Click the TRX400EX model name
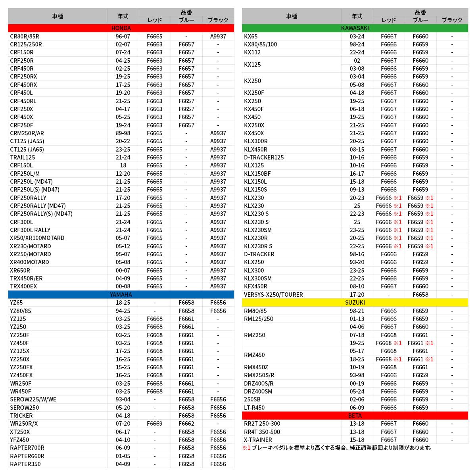Image resolution: width=476 pixels, height=476 pixels. click(x=23, y=286)
